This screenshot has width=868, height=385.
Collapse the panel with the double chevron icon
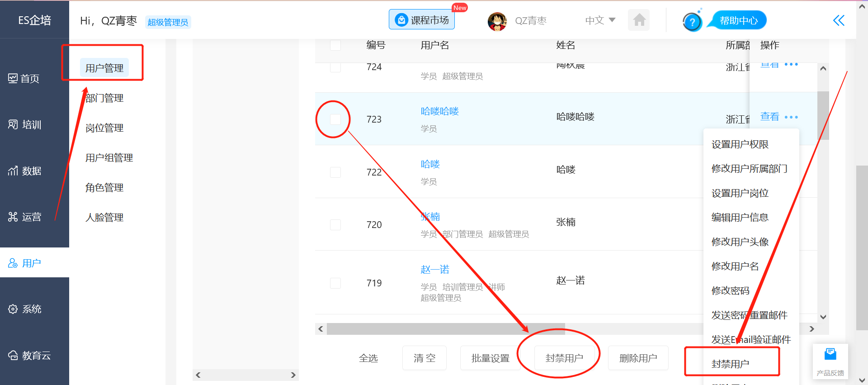[839, 20]
